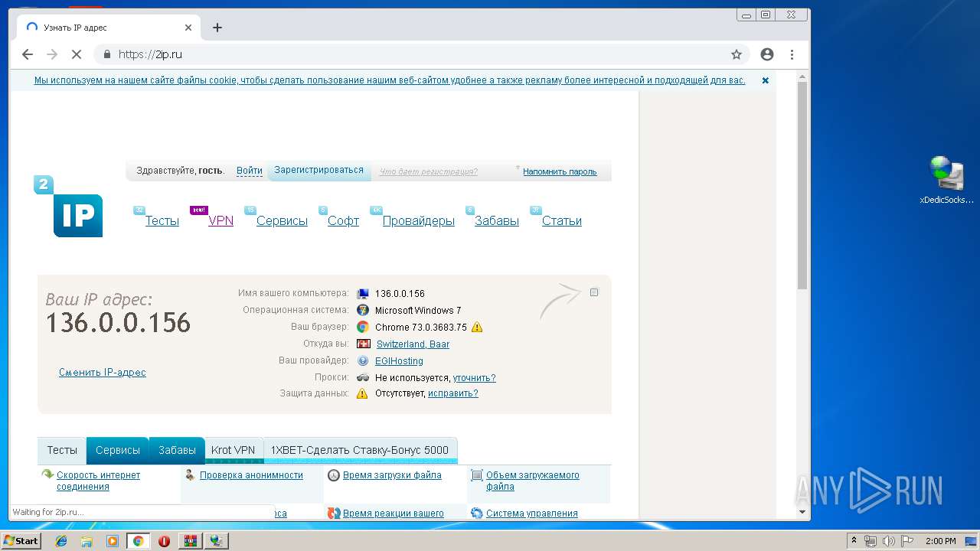Open the Chrome three-dot menu
Image resolution: width=980 pixels, height=551 pixels.
(792, 54)
